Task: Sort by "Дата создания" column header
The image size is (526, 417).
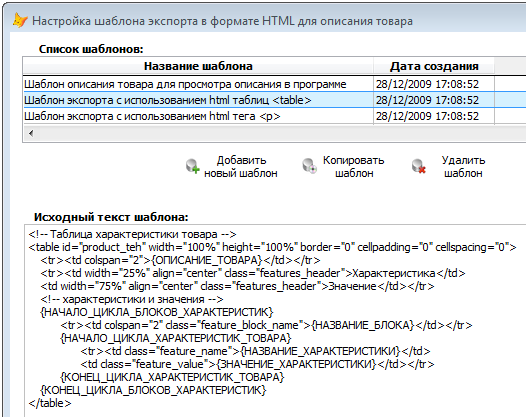Action: [x=434, y=66]
